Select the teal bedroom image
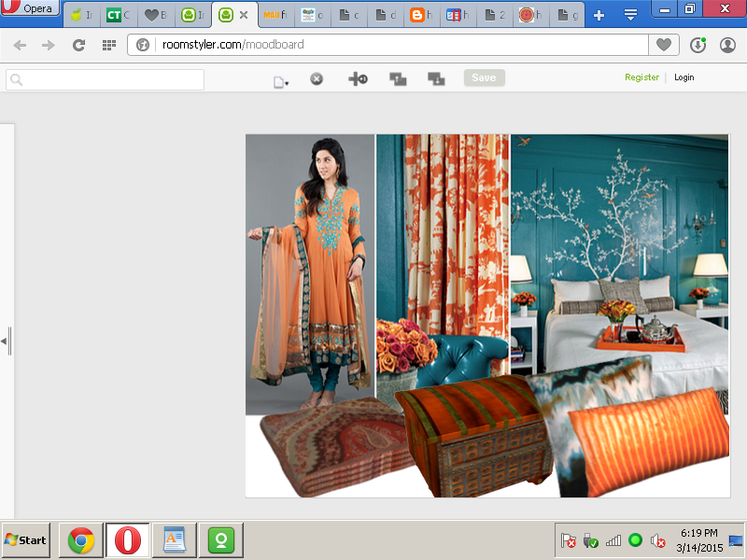Viewport: 747px width, 560px height. [619, 243]
